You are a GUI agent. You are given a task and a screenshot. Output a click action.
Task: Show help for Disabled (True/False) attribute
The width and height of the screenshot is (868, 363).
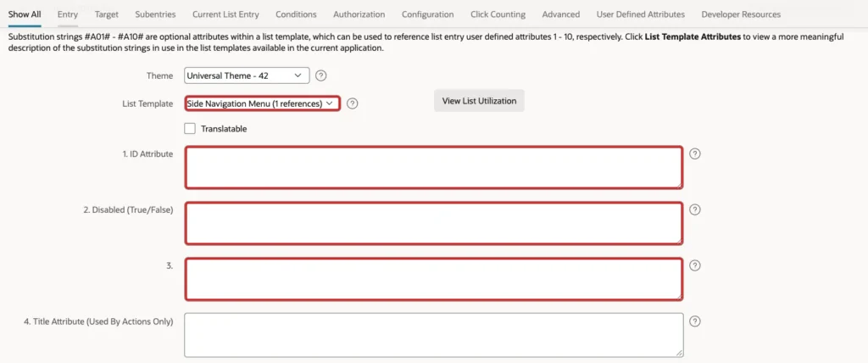[x=696, y=209]
